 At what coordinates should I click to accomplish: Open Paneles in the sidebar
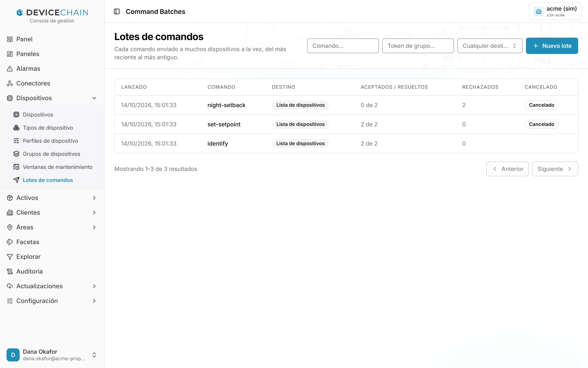[x=52, y=54]
